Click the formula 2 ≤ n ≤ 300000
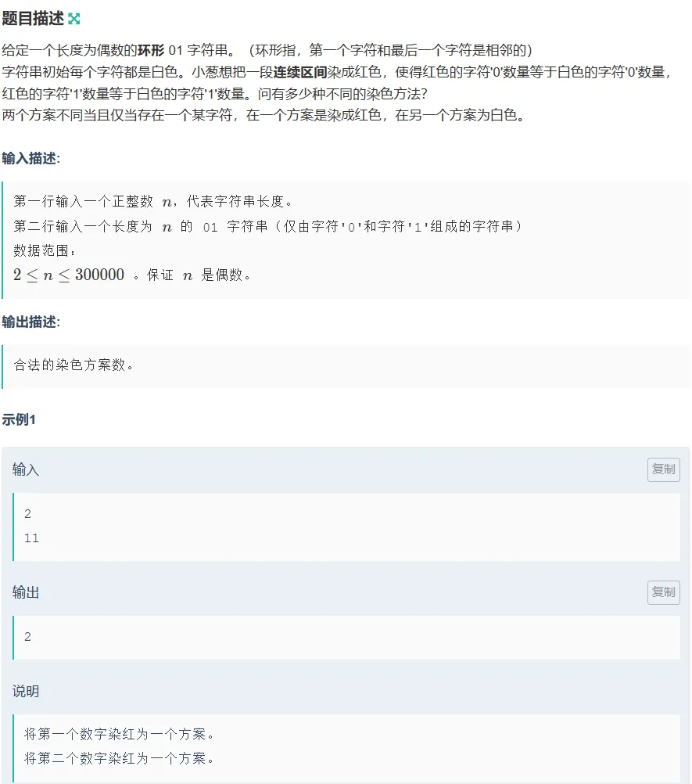The height and width of the screenshot is (784, 692). [69, 275]
